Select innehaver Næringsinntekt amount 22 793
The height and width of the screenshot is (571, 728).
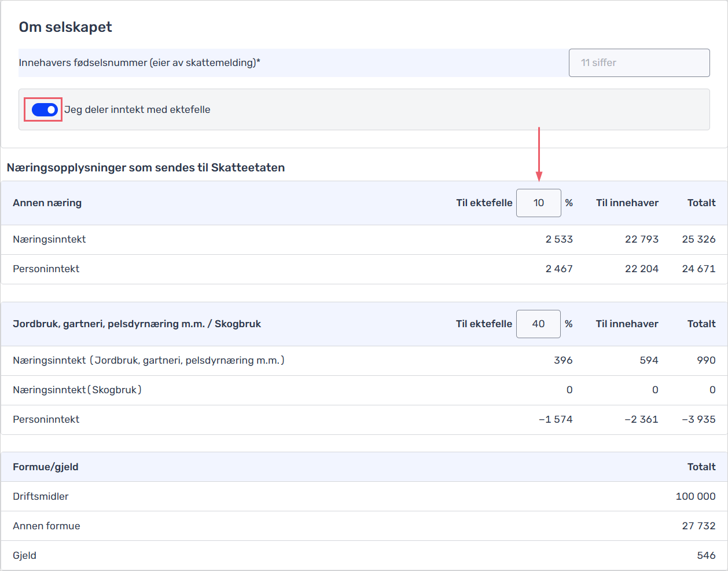[x=641, y=239]
